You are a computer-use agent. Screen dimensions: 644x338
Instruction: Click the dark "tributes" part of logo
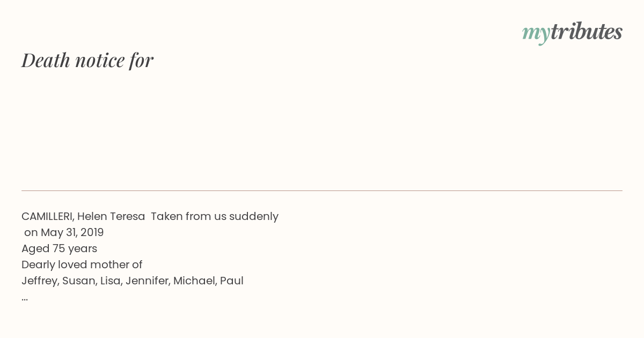click(x=587, y=32)
